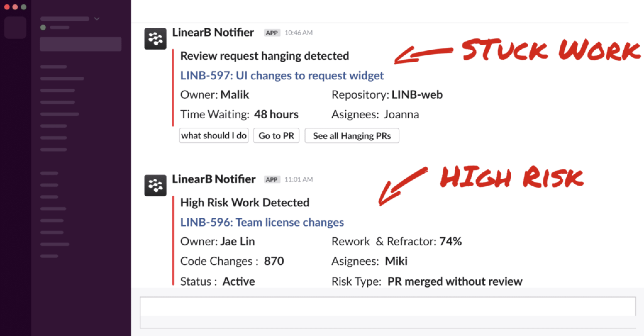The image size is (644, 336).
Task: Click the '48 hours' waiting time value
Action: 276,114
